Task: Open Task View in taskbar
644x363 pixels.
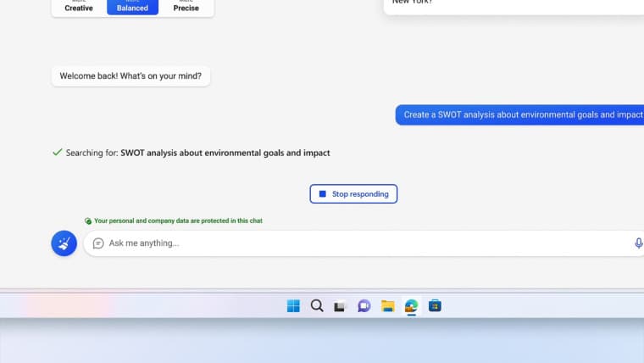Action: 340,306
